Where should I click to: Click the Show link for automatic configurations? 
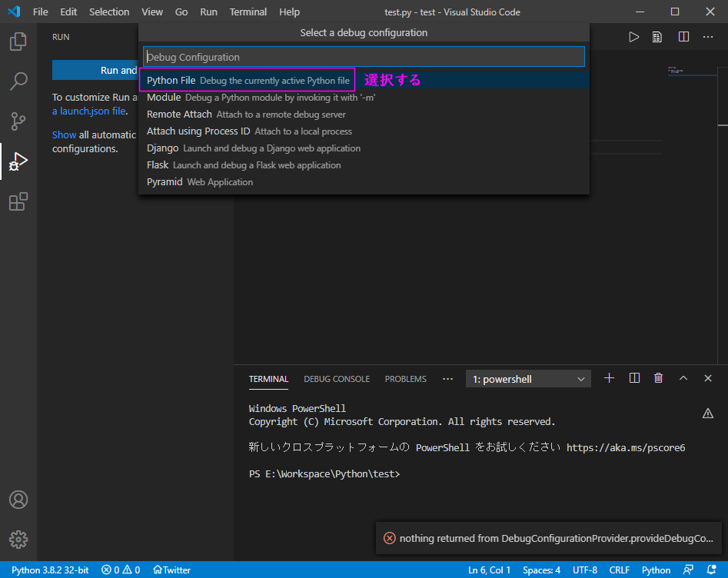(64, 135)
